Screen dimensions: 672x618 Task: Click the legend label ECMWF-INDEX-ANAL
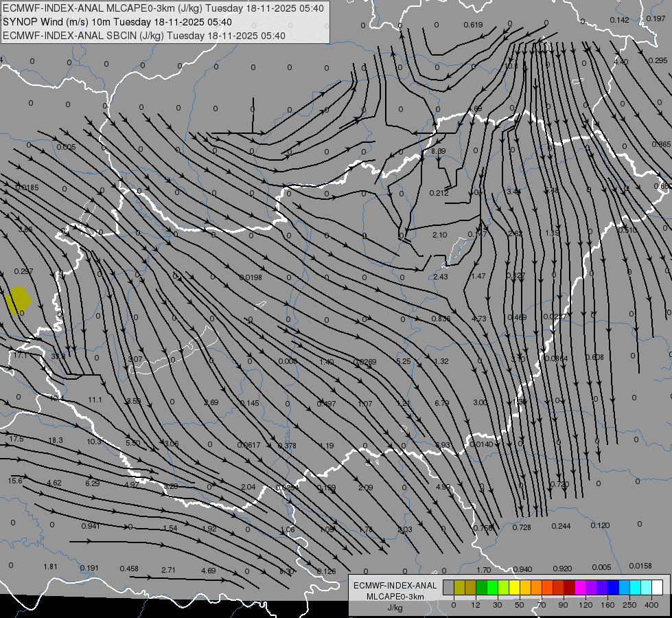[395, 586]
